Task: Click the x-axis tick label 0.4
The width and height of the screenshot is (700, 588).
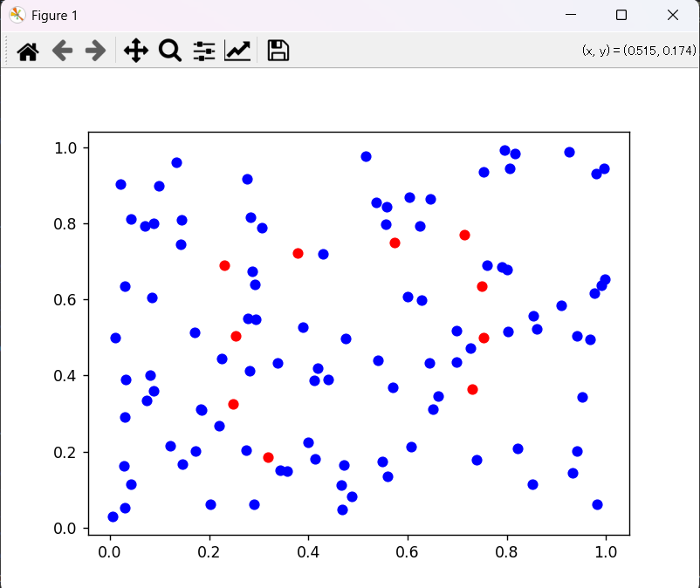Action: [x=308, y=552]
